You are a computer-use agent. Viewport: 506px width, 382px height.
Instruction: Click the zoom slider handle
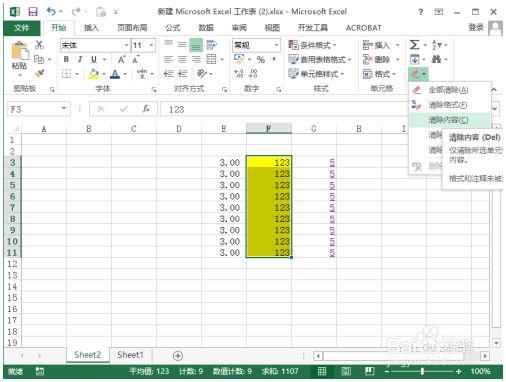click(x=422, y=371)
